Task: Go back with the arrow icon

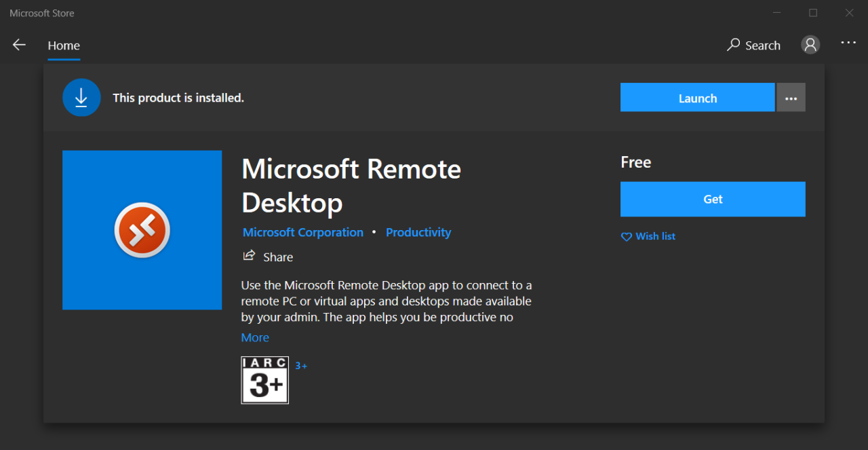Action: (x=19, y=45)
